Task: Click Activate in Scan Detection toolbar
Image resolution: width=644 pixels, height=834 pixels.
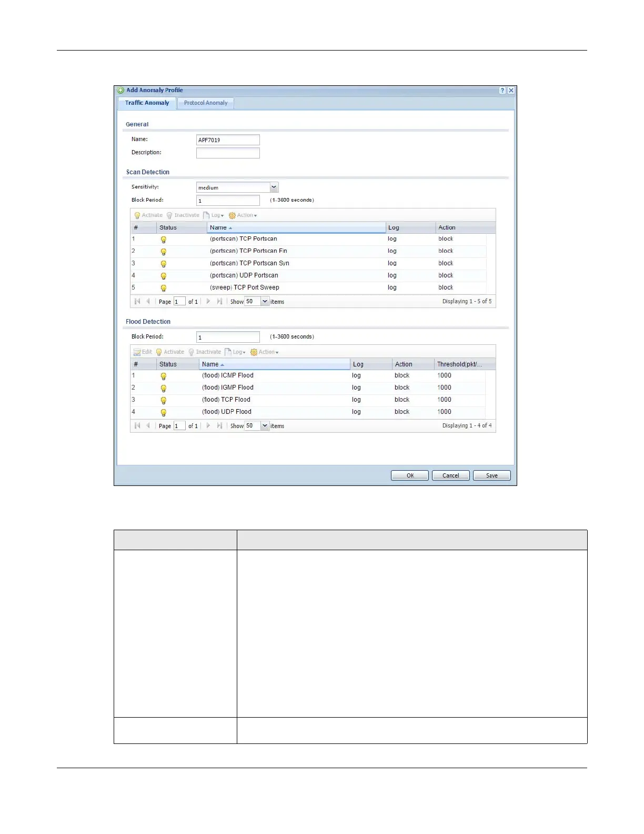Action: 148,215
